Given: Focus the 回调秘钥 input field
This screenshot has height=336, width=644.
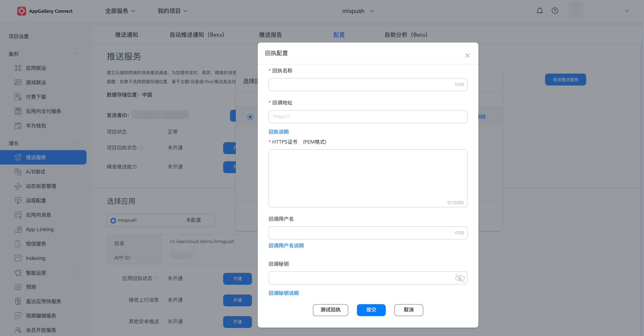Looking at the screenshot, I should pyautogui.click(x=368, y=278).
